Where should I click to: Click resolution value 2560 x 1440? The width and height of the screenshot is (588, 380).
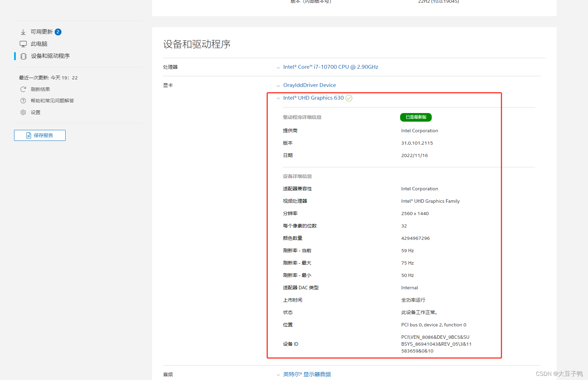click(415, 214)
